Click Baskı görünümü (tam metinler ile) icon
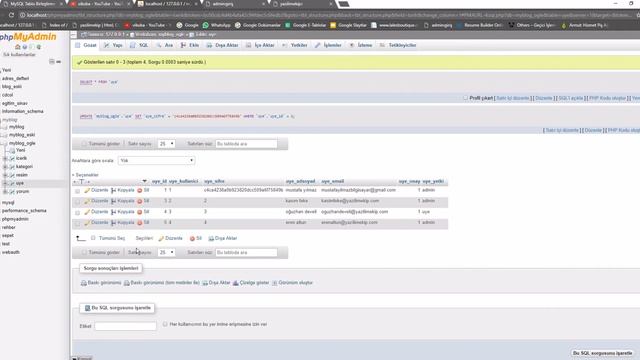This screenshot has width=640, height=360. (127, 283)
